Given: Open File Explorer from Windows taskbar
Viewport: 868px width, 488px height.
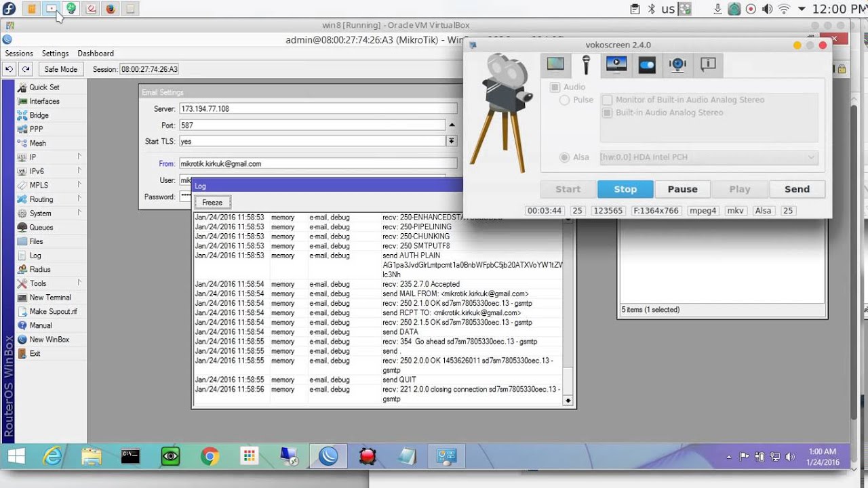Looking at the screenshot, I should click(x=92, y=457).
